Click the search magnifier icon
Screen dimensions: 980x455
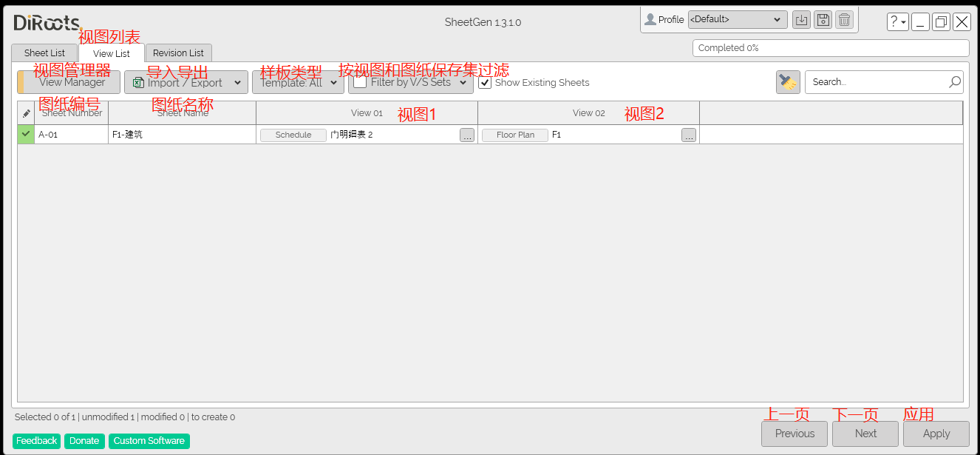pos(955,82)
